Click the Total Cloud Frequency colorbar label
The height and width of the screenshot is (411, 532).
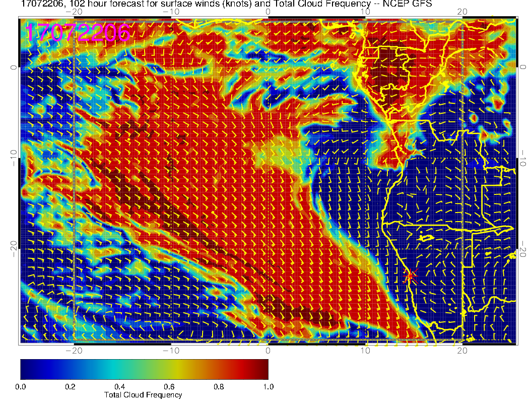[143, 395]
